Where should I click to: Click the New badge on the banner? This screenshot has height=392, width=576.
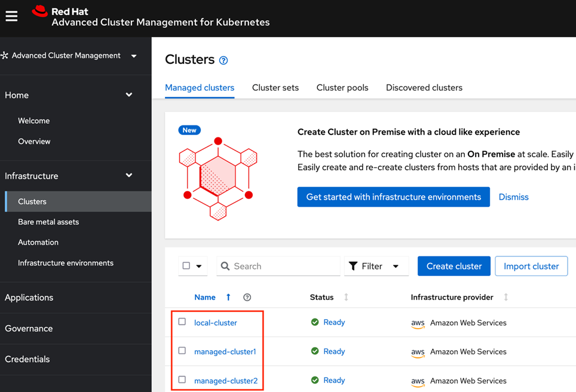click(189, 130)
